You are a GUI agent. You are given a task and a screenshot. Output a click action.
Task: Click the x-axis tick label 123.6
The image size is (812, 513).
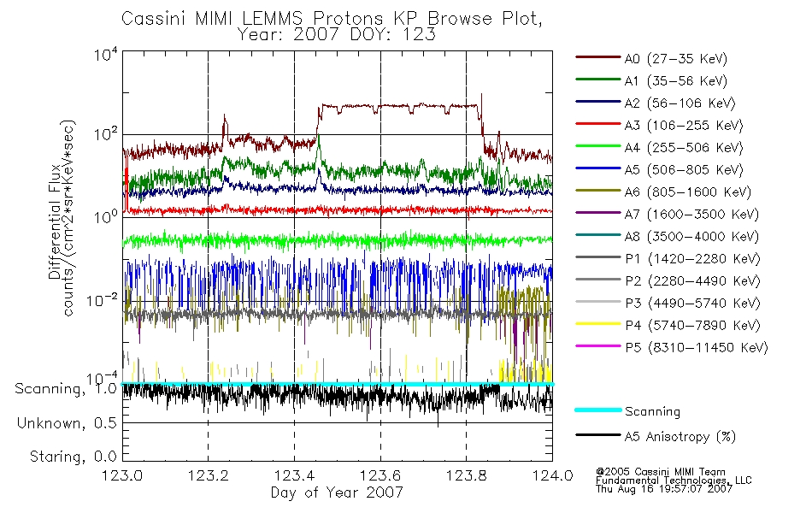[x=380, y=475]
